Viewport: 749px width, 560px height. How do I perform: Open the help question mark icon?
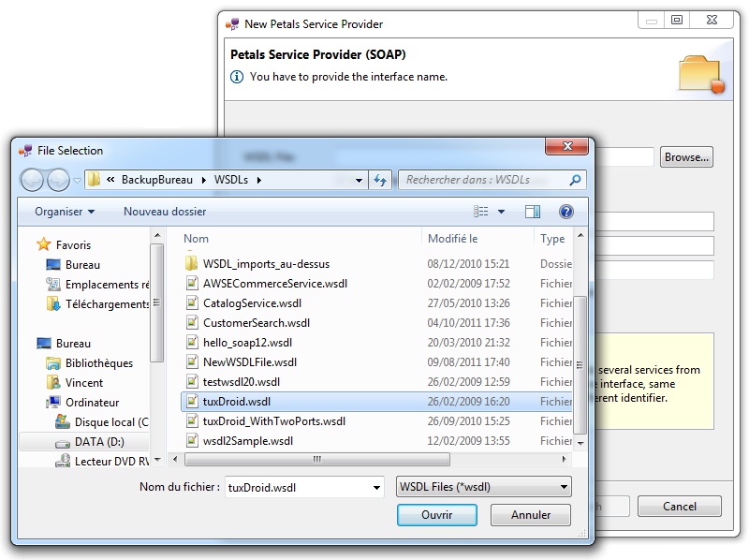coord(565,213)
